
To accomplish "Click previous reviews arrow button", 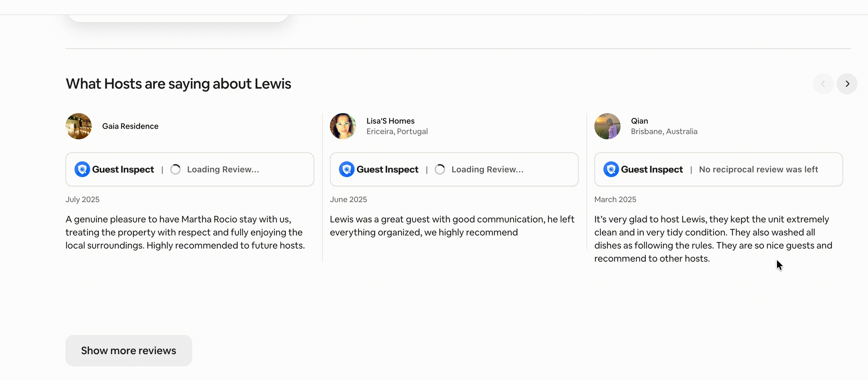I will pyautogui.click(x=823, y=84).
